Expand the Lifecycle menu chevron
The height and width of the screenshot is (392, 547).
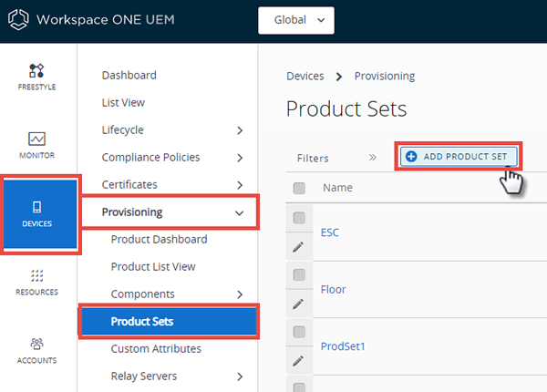[x=240, y=130]
